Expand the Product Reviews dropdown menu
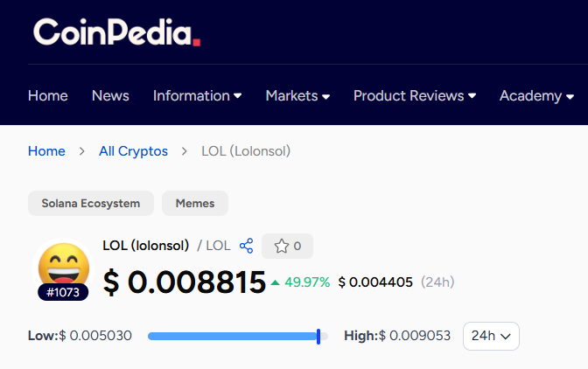Viewport: 588px width, 369px height. (415, 96)
